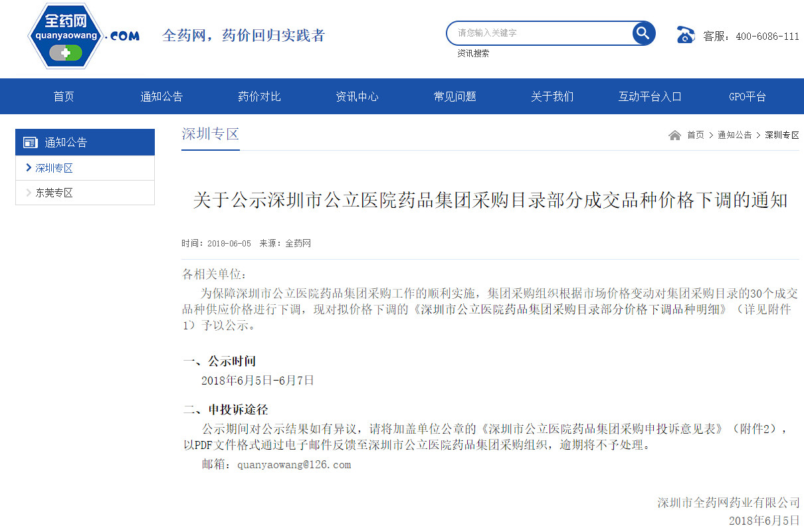The height and width of the screenshot is (532, 804).
Task: Click the telephone customer service icon
Action: (685, 35)
